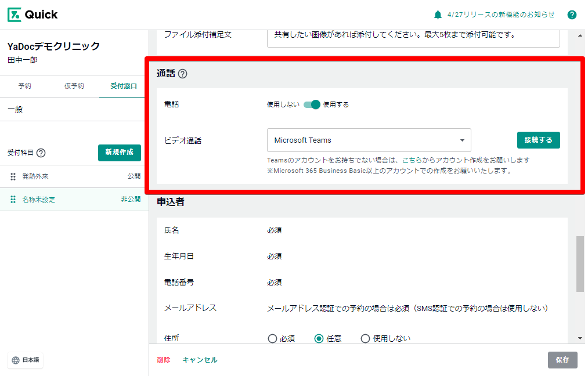Image resolution: width=588 pixels, height=376 pixels.
Task: Open the こちら account creation link
Action: coord(412,160)
